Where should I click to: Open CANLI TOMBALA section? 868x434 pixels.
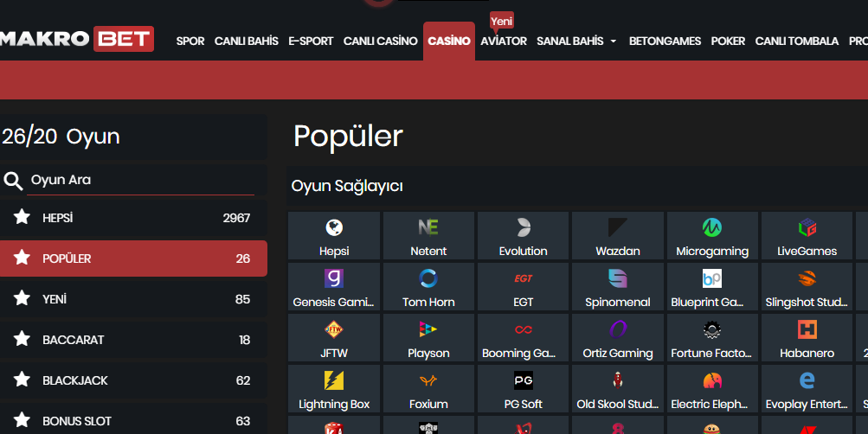tap(796, 41)
